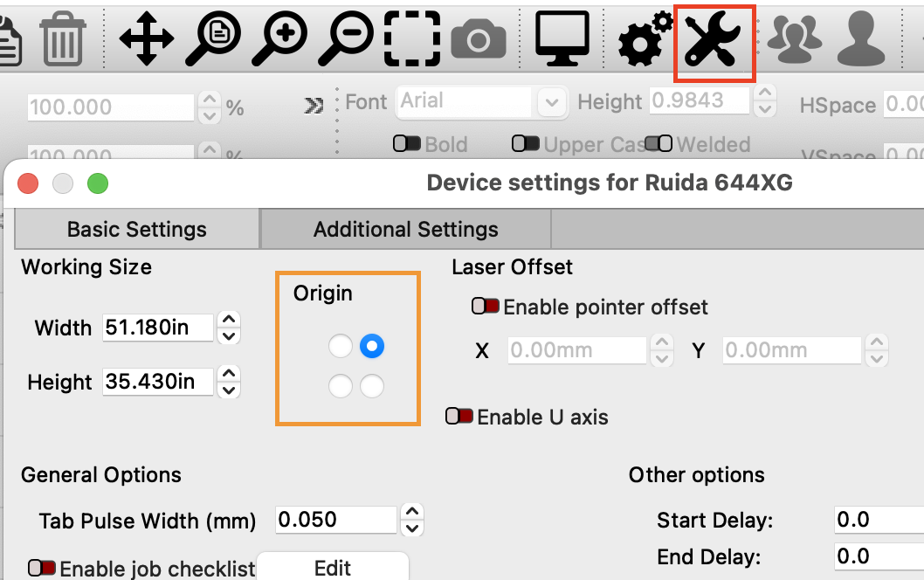This screenshot has width=924, height=580.
Task: Click the dashed Frame Selection icon
Action: [412, 39]
